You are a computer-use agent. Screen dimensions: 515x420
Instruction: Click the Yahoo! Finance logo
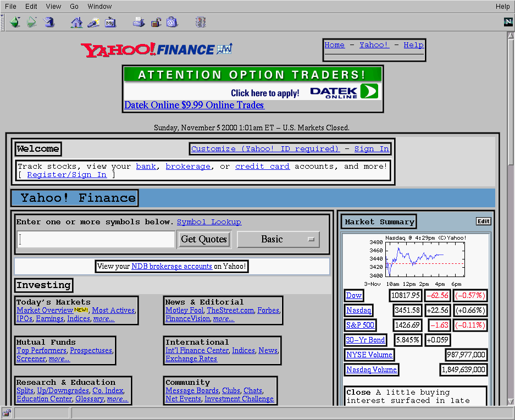click(x=157, y=49)
